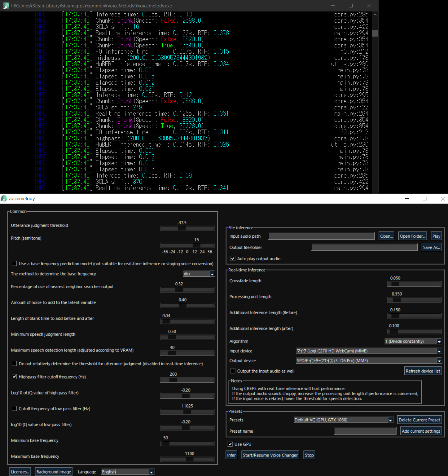
Task: Open the Output device dropdown
Action: 439,360
